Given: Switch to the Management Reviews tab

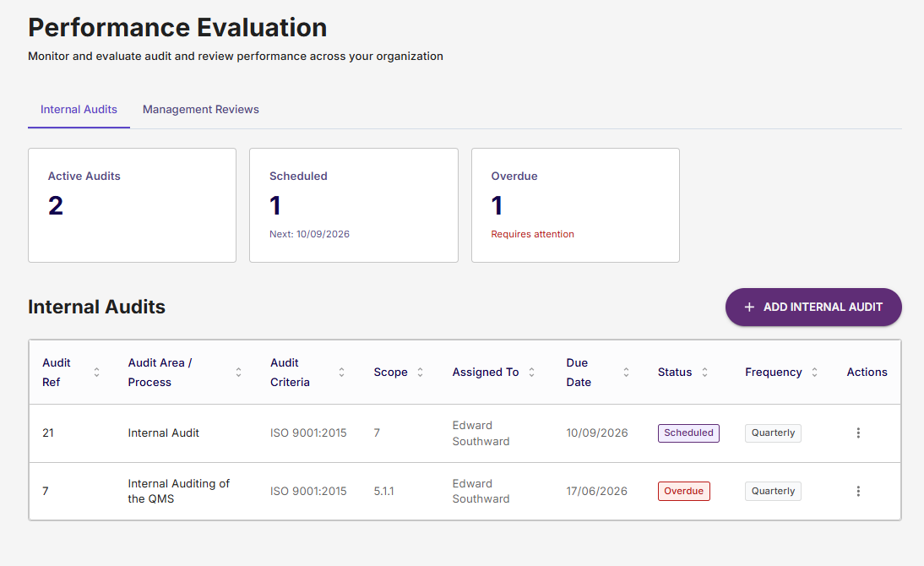Looking at the screenshot, I should (x=201, y=110).
